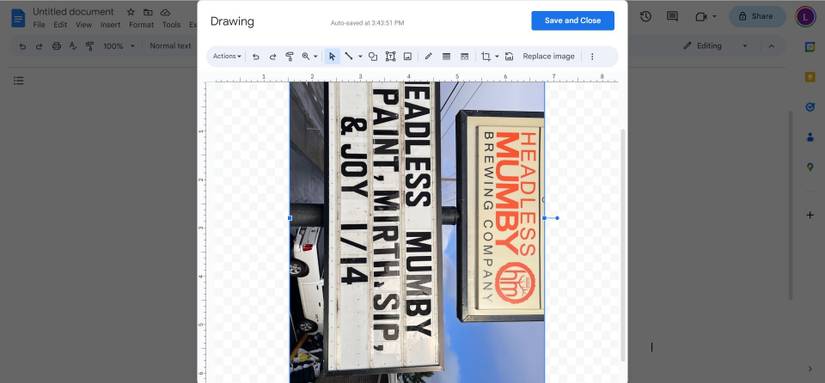
Task: Click the border color pencil icon
Action: 428,56
